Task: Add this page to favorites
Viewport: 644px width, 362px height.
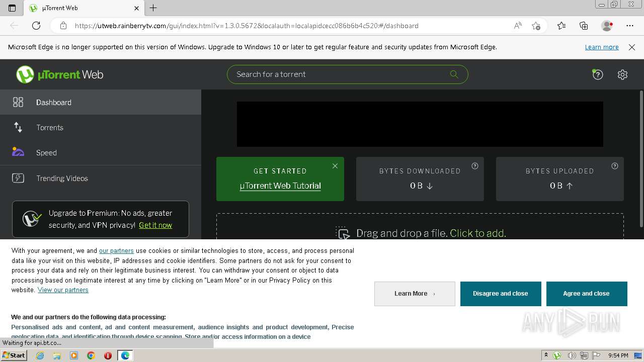Action: coord(536,26)
